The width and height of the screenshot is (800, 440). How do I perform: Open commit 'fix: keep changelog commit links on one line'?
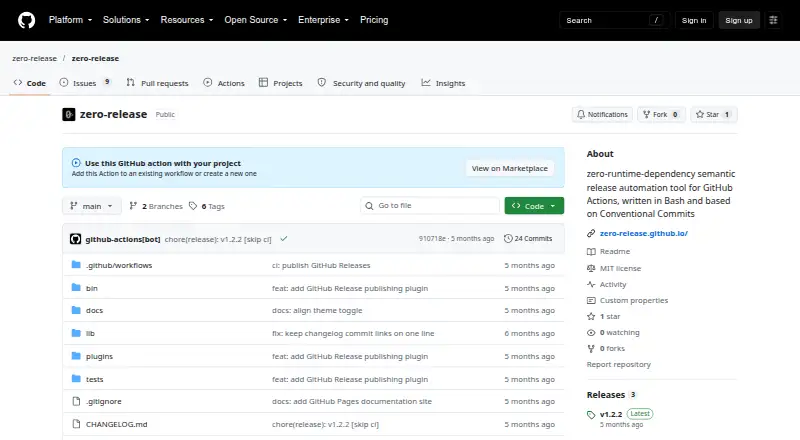tap(353, 333)
